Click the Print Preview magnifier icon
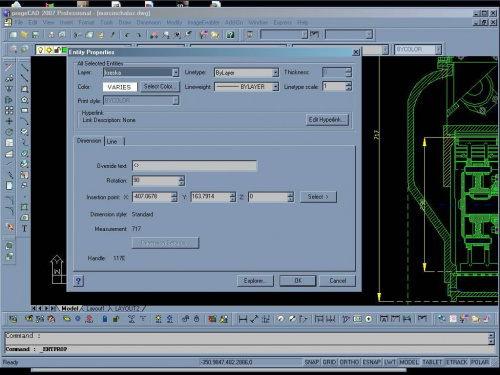The image size is (500, 375). click(62, 35)
